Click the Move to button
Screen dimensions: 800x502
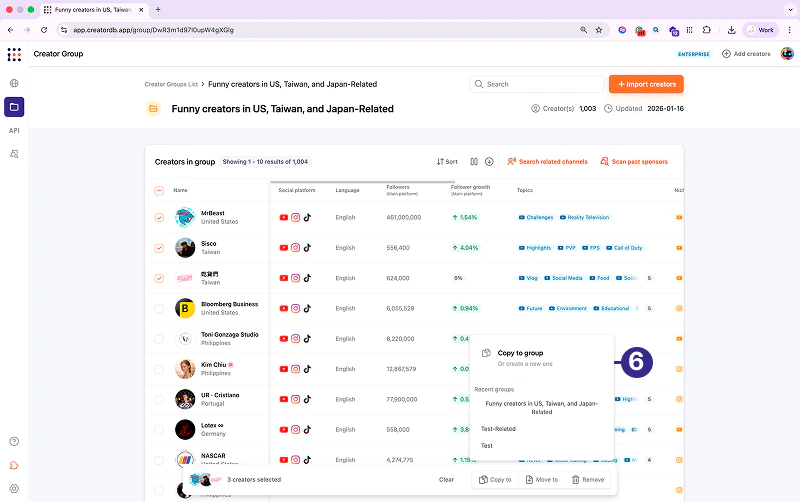pyautogui.click(x=542, y=480)
